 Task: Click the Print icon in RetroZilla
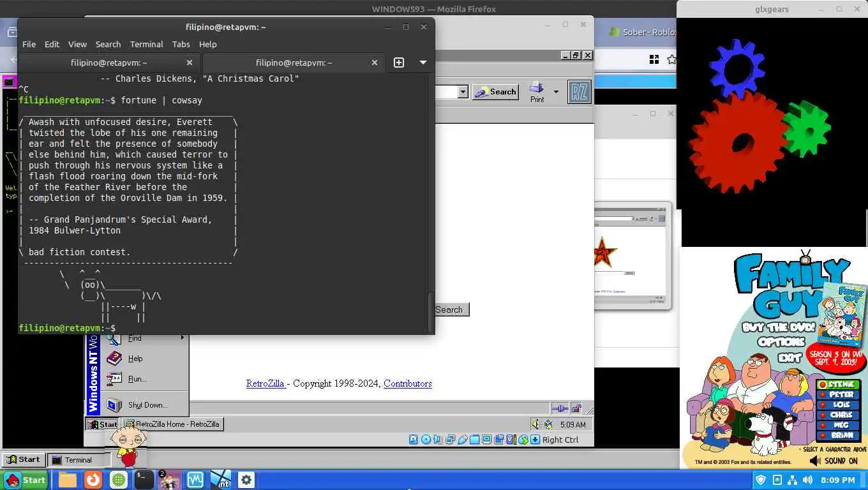click(x=537, y=92)
